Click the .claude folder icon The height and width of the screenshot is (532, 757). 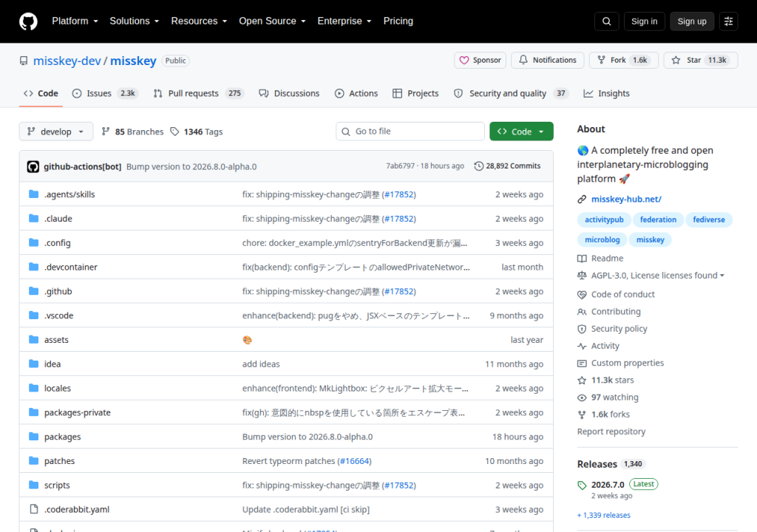(33, 218)
